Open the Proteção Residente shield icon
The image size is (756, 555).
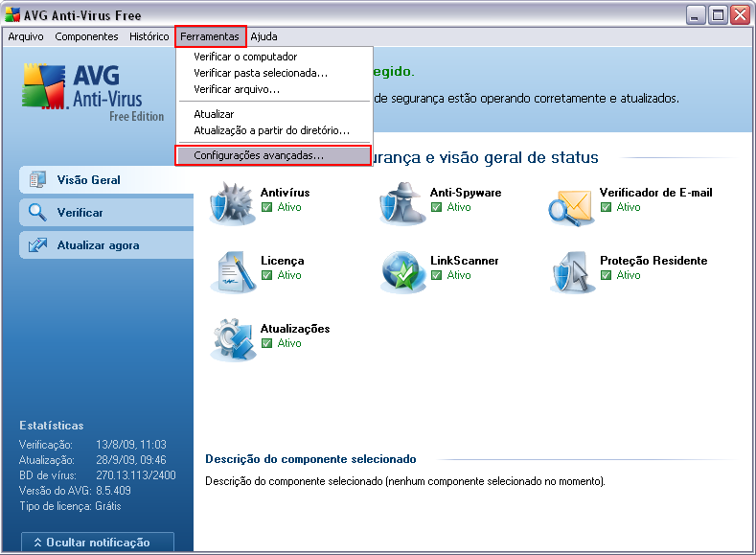[573, 272]
